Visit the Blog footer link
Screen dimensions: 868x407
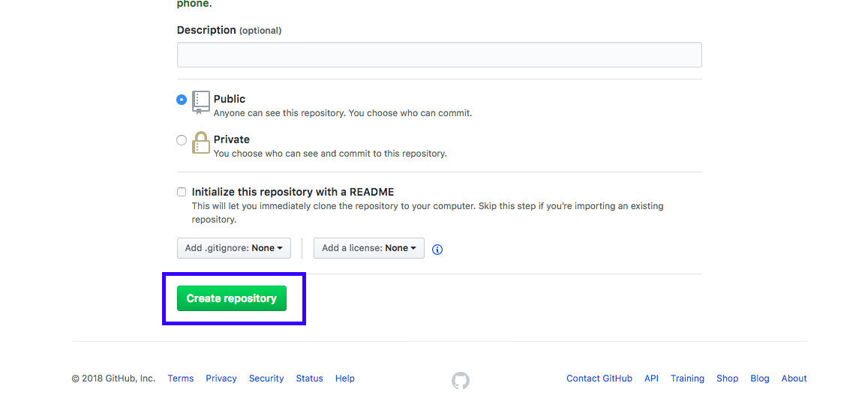pos(759,379)
